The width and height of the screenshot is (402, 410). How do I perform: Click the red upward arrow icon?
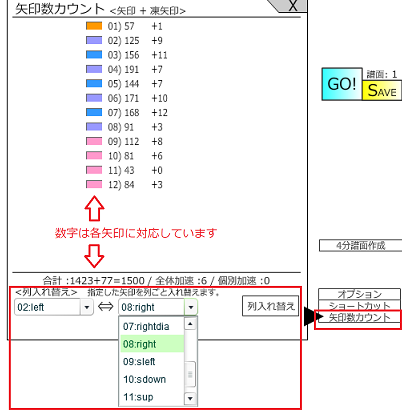(x=94, y=208)
